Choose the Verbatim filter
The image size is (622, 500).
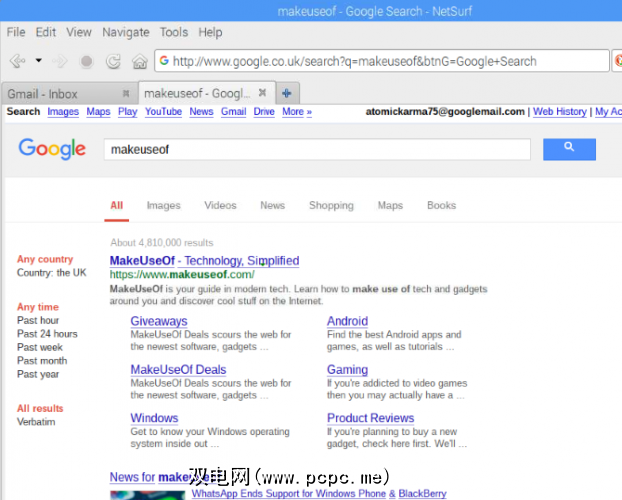point(36,422)
